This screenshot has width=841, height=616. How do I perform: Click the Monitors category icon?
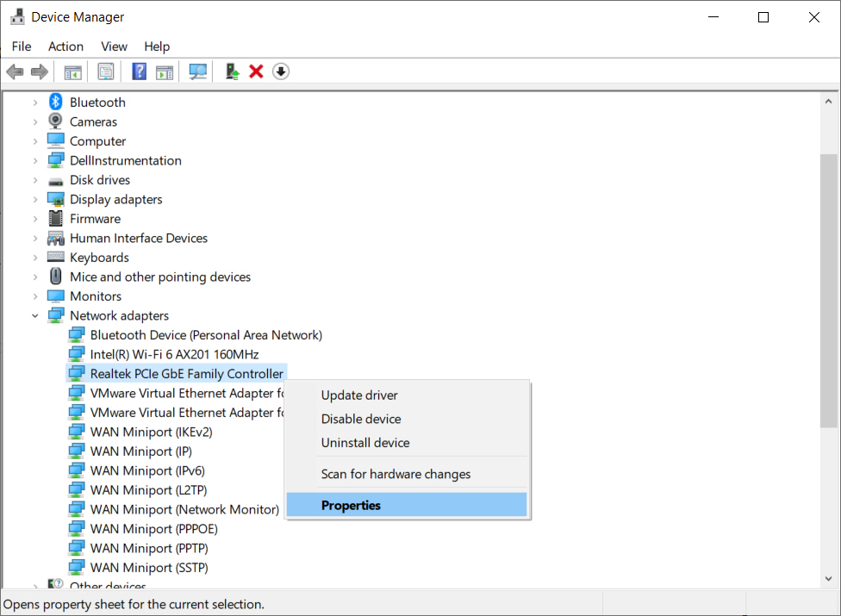(x=56, y=296)
